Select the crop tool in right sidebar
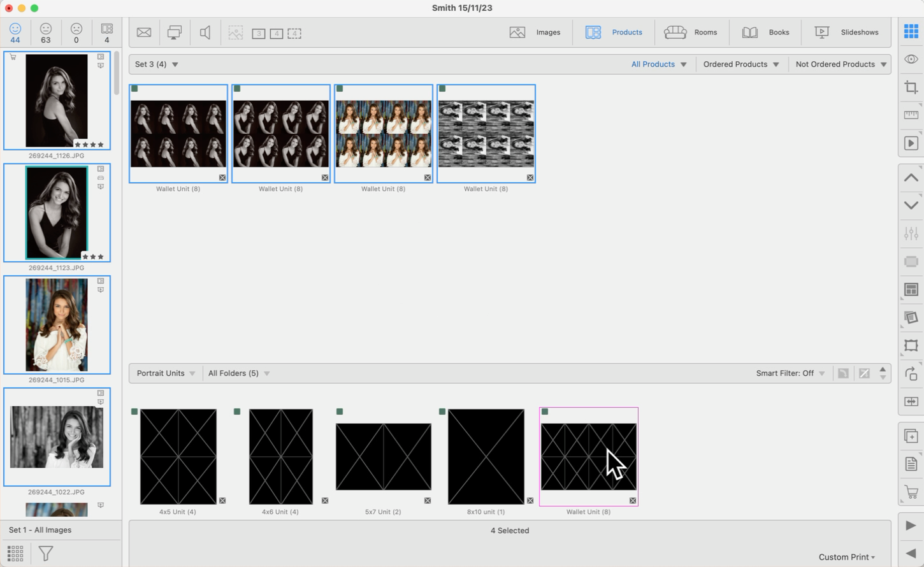Viewport: 924px width, 567px height. click(911, 87)
